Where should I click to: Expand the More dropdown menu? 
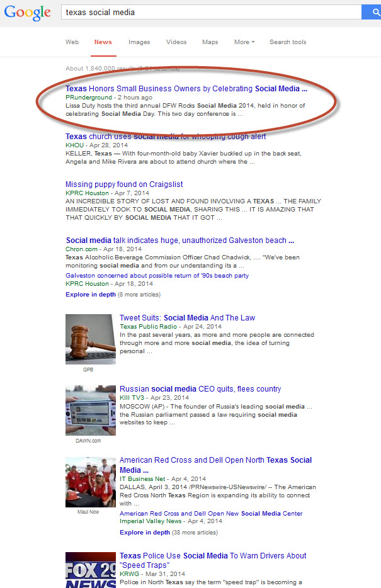point(244,42)
